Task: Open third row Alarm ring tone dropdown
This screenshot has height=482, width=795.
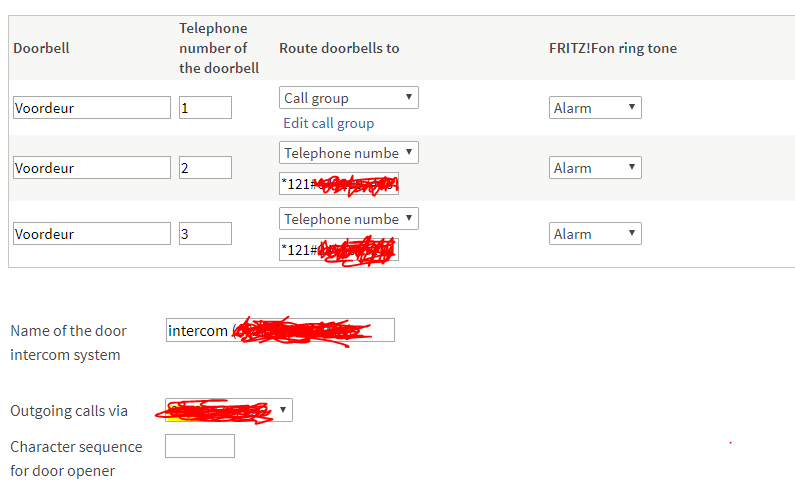Action: pyautogui.click(x=595, y=234)
